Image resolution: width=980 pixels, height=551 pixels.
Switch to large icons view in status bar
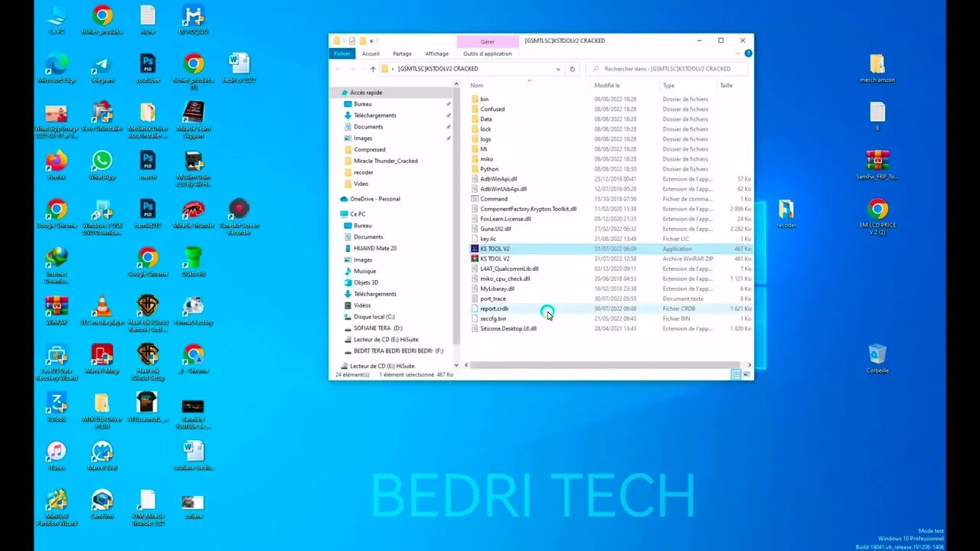point(746,374)
